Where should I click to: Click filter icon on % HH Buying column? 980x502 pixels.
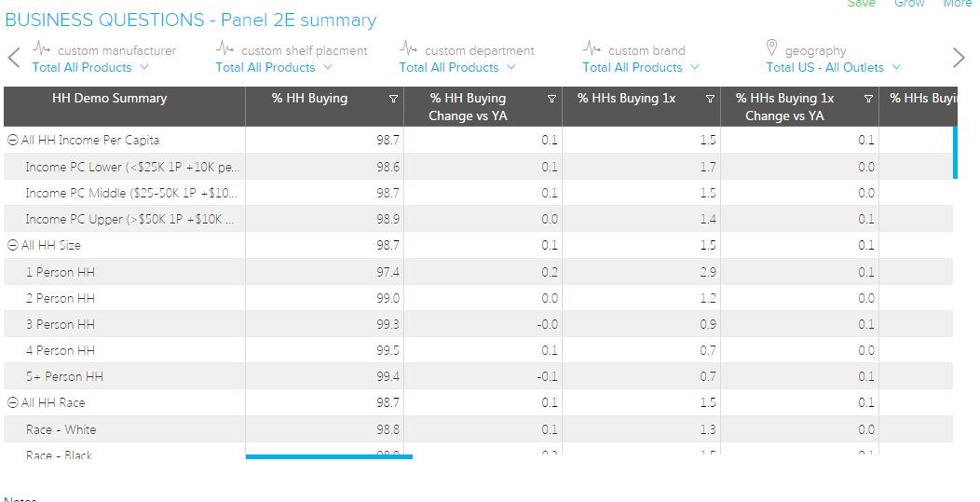point(393,99)
